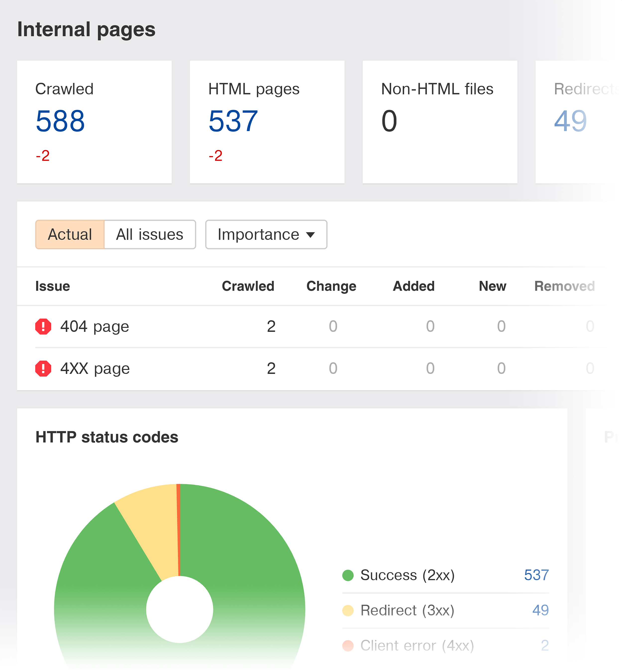Sort by the Removed column header
This screenshot has height=672, width=622.
565,286
